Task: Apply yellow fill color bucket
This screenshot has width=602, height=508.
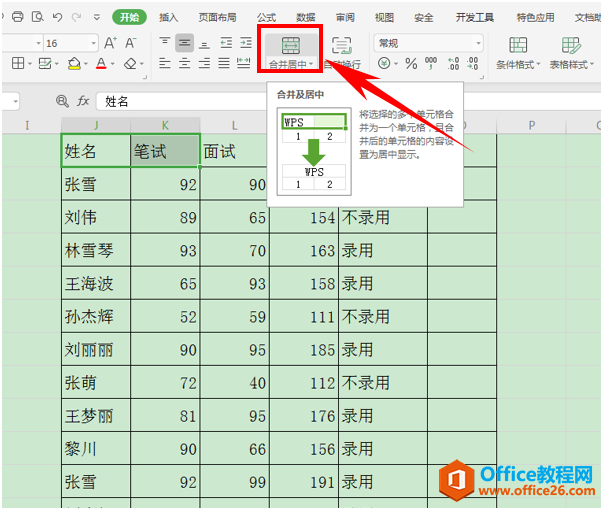Action: point(74,63)
